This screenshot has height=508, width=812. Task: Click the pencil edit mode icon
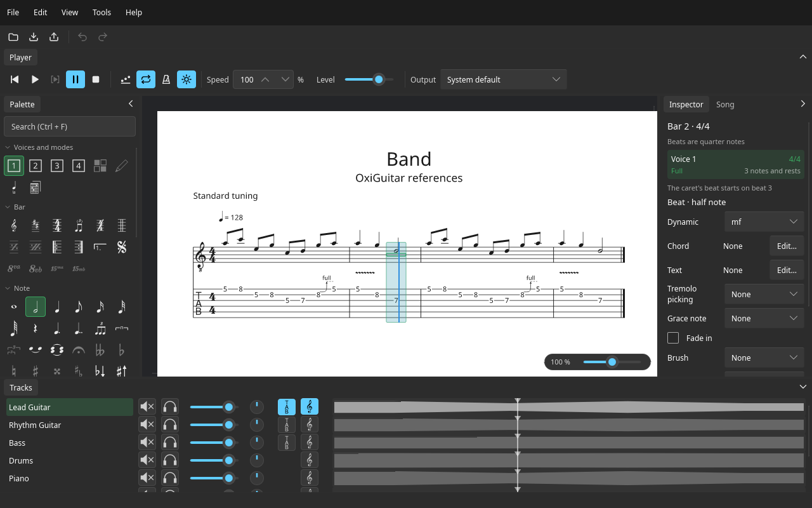tap(122, 166)
